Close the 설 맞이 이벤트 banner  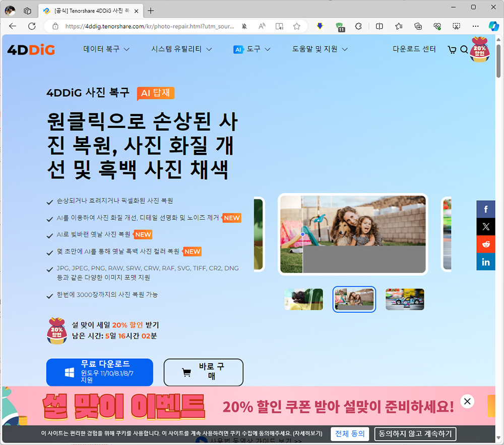(x=467, y=401)
